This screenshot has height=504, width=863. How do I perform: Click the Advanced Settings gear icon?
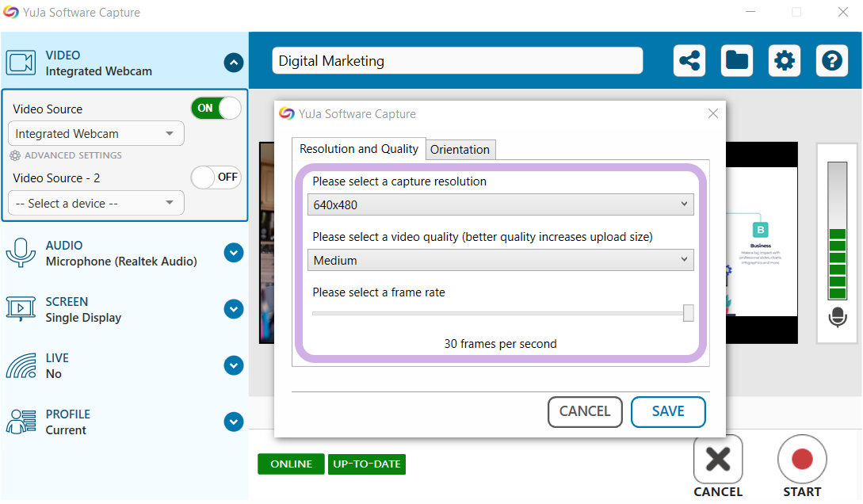tap(15, 155)
